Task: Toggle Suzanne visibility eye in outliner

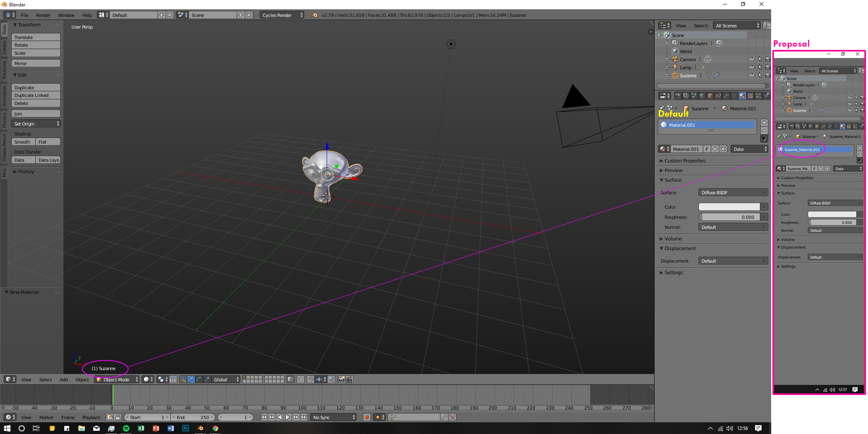Action: [752, 76]
